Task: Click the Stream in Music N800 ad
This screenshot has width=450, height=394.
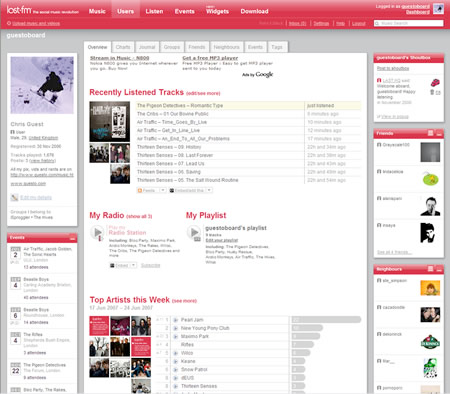Action: pyautogui.click(x=119, y=58)
